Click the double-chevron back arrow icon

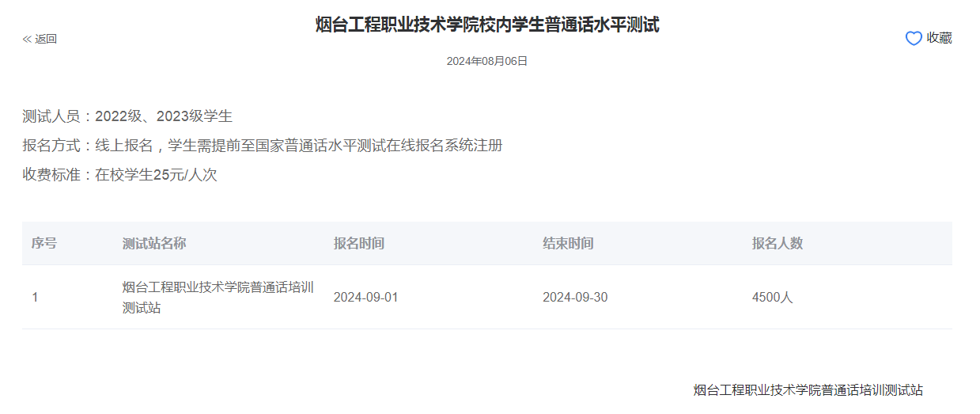point(27,39)
